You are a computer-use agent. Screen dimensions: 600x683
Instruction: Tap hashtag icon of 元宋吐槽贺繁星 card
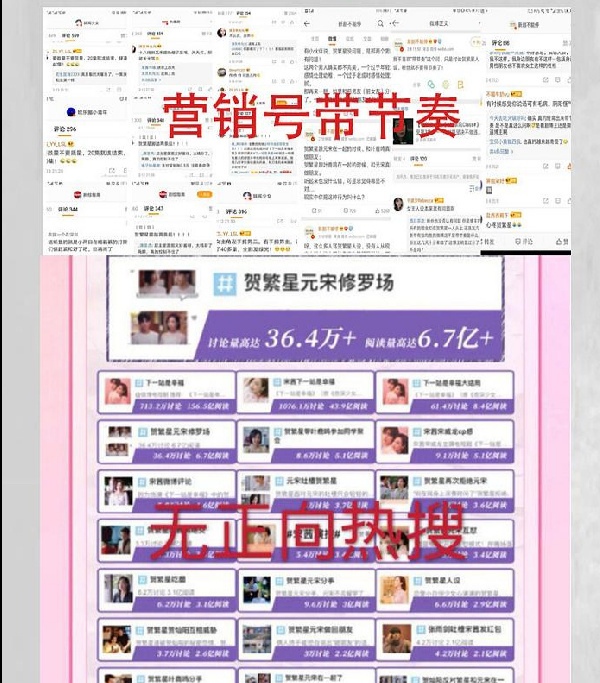coord(279,481)
